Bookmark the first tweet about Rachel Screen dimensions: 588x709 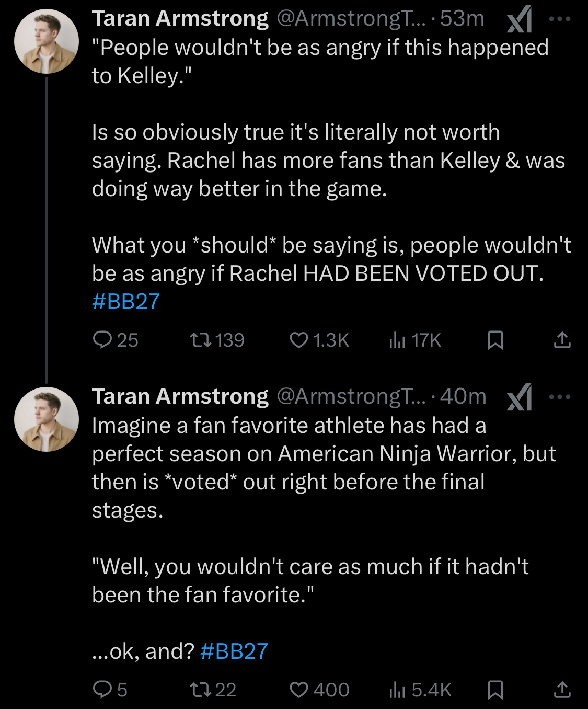coord(495,340)
